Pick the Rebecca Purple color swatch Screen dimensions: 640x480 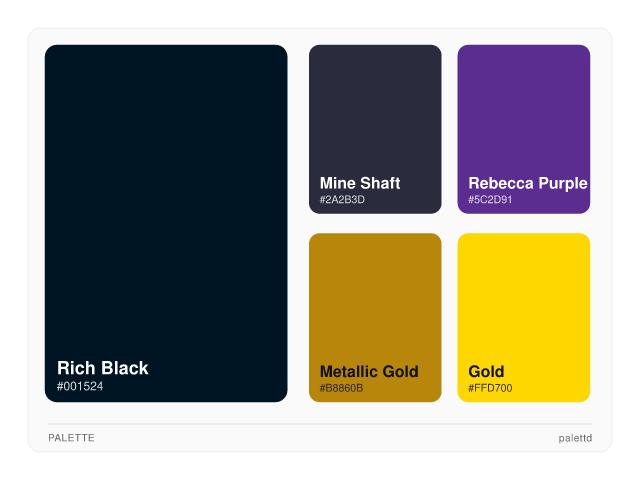[523, 110]
